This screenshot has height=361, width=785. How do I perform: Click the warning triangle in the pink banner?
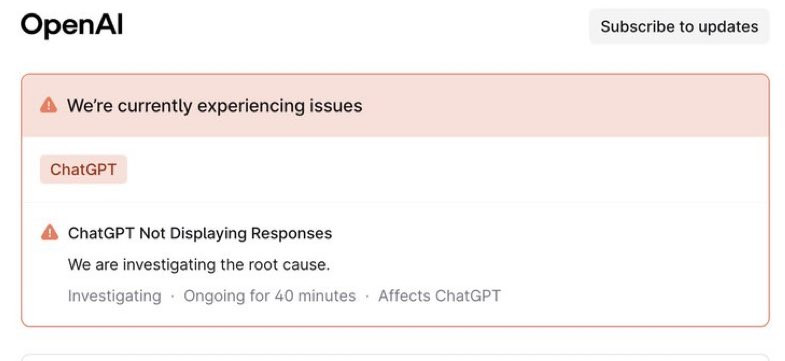tap(49, 105)
